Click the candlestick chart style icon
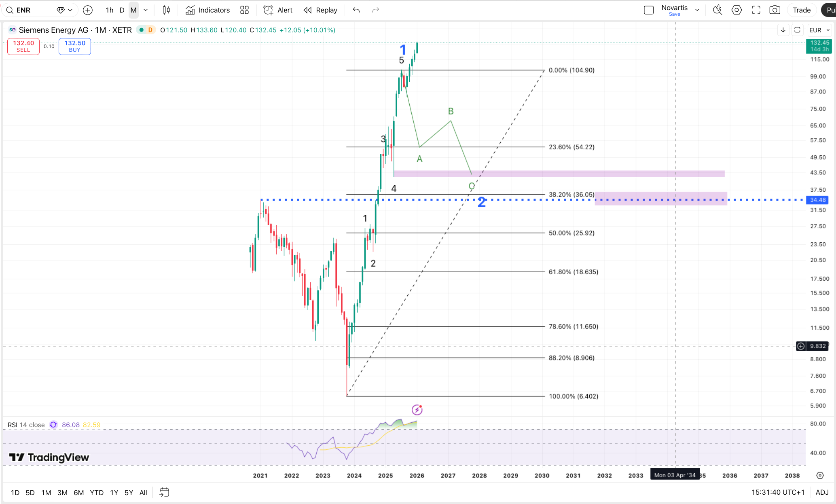 pyautogui.click(x=166, y=10)
